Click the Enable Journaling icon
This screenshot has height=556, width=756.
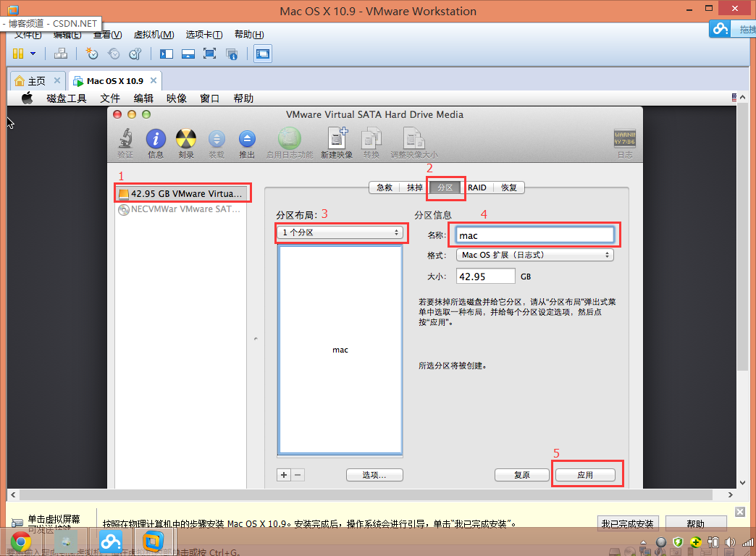click(x=289, y=138)
